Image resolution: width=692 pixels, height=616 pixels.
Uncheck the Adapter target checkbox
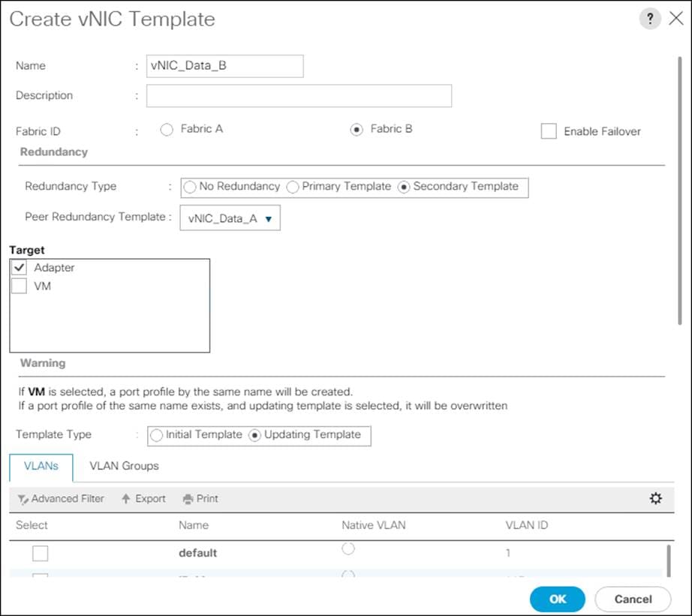pos(19,267)
